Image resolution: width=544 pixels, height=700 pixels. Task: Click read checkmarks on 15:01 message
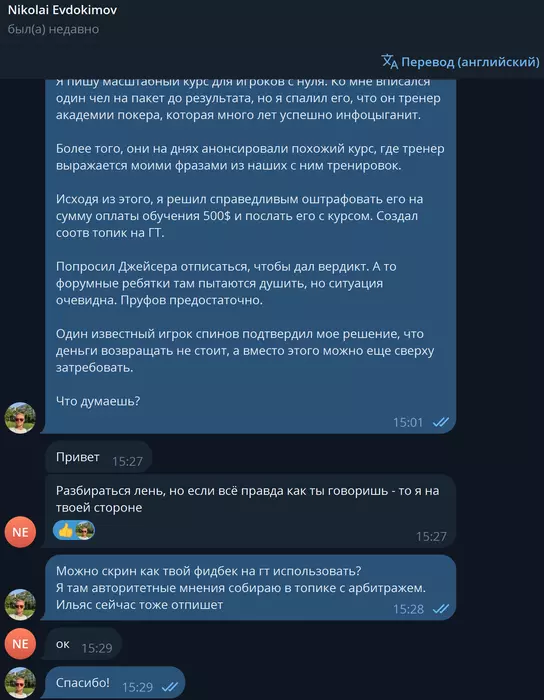click(x=440, y=422)
